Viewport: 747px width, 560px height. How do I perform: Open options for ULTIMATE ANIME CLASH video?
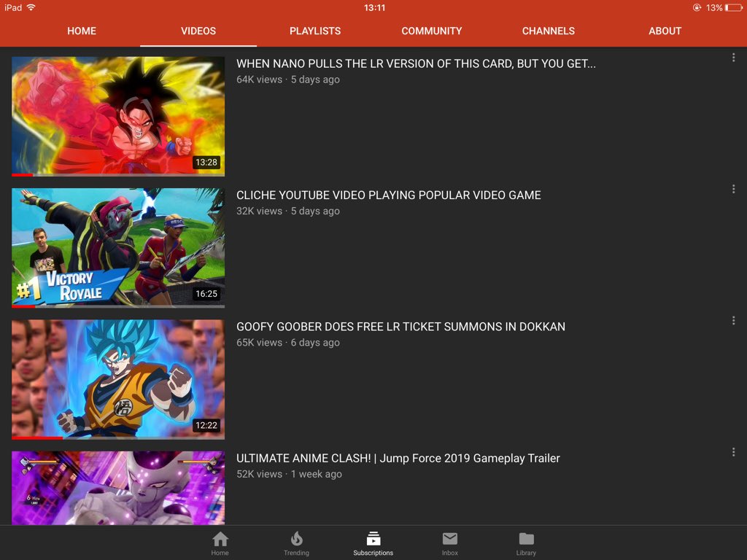pyautogui.click(x=733, y=452)
